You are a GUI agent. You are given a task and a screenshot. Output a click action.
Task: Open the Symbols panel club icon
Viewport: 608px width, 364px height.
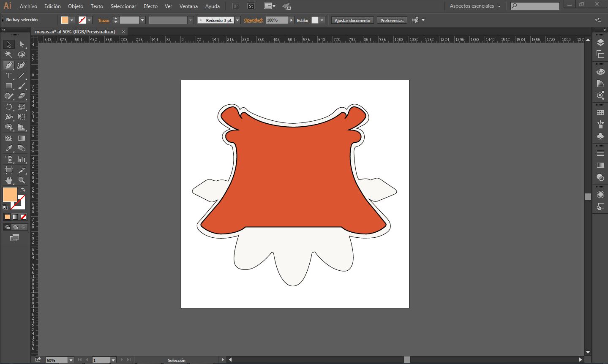click(600, 136)
